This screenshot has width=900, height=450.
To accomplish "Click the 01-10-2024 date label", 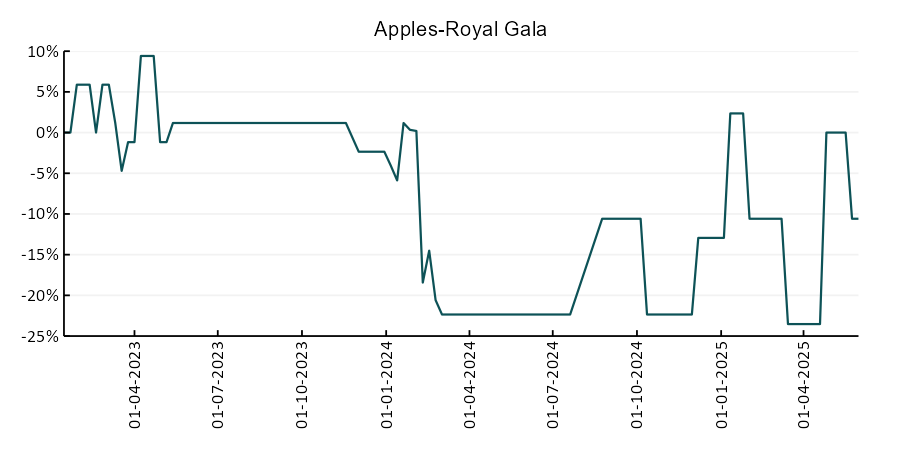I will (x=637, y=385).
